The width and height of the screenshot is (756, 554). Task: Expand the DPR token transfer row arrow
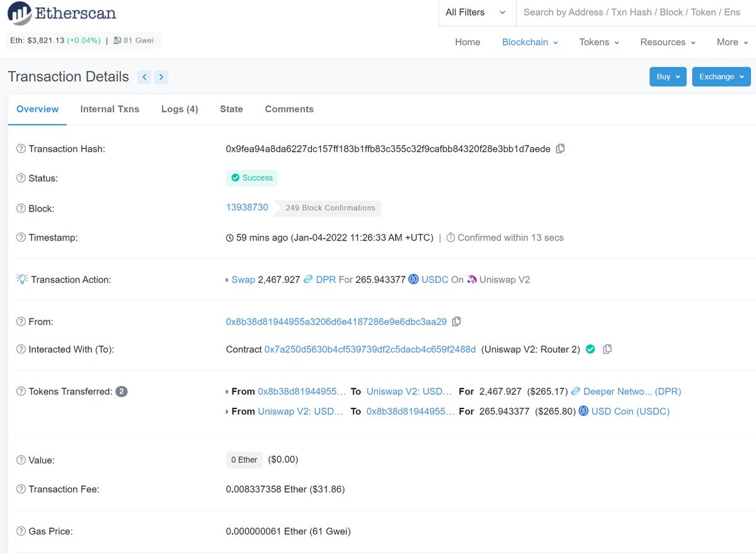click(227, 392)
